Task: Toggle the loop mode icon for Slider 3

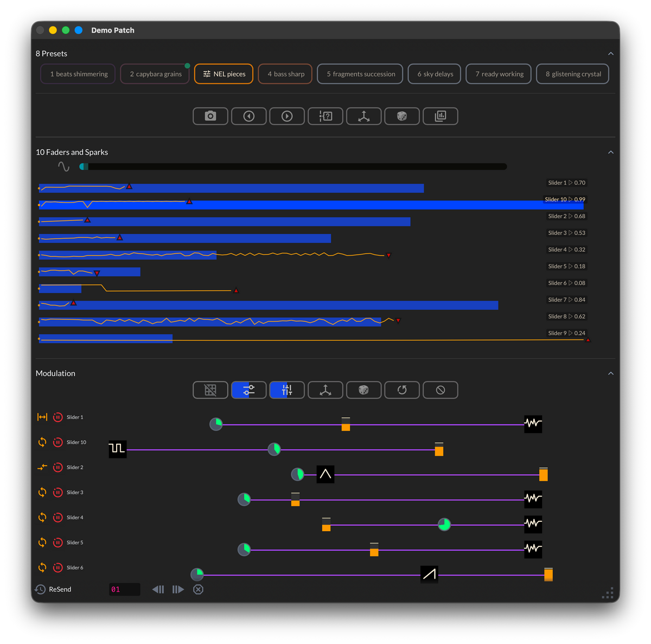Action: pos(42,492)
